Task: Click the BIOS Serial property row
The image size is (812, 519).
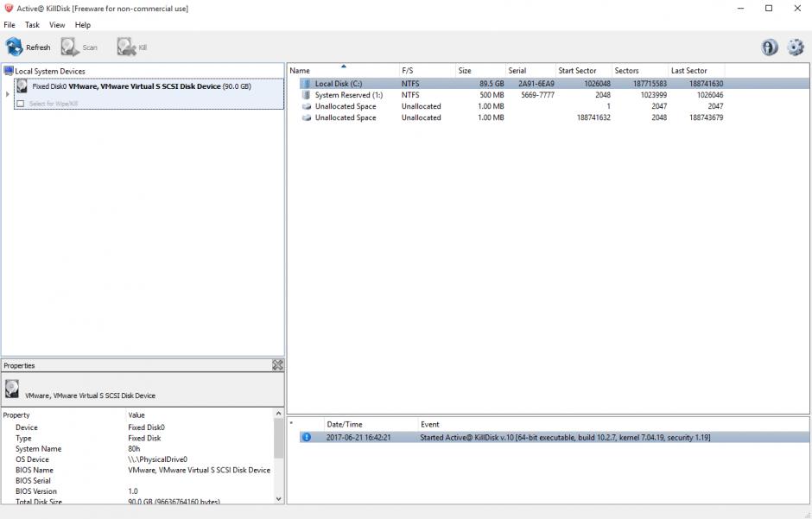Action: (137, 481)
